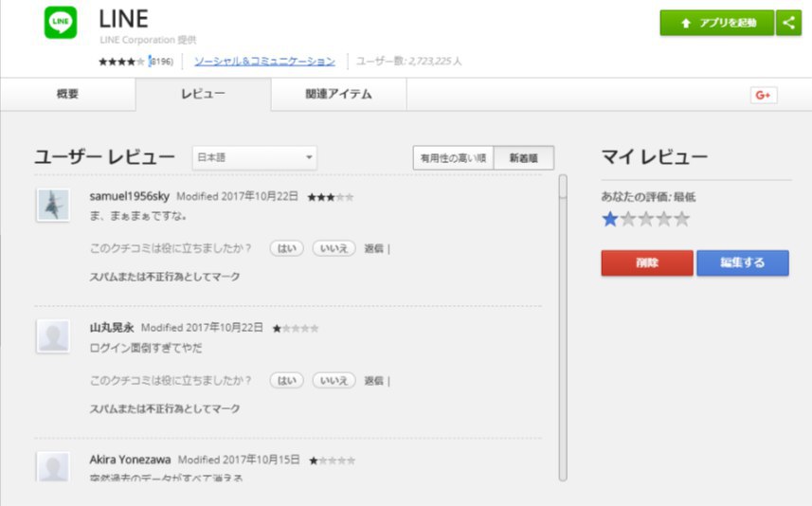The image size is (812, 506).
Task: Click Akira Yonezawa's profile avatar
Action: pyautogui.click(x=52, y=467)
